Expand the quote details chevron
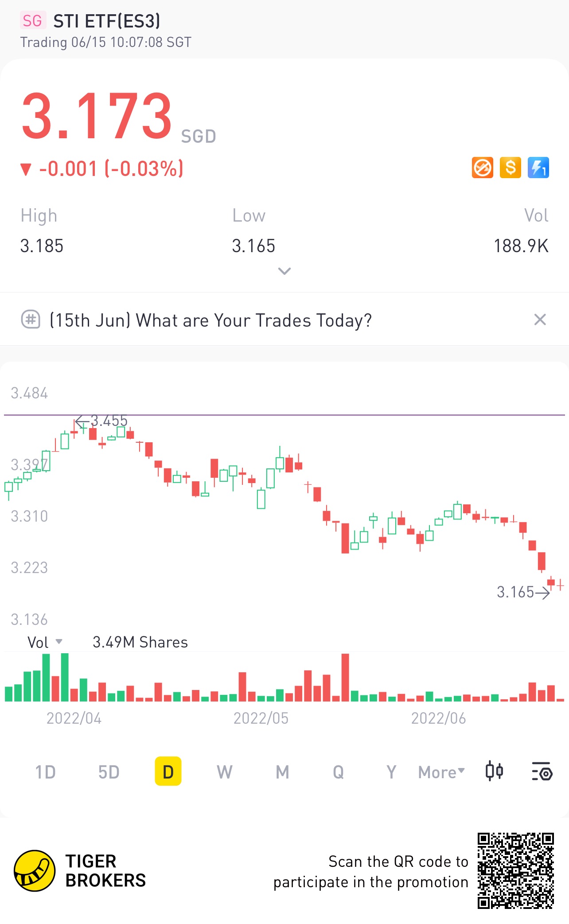 (x=284, y=271)
